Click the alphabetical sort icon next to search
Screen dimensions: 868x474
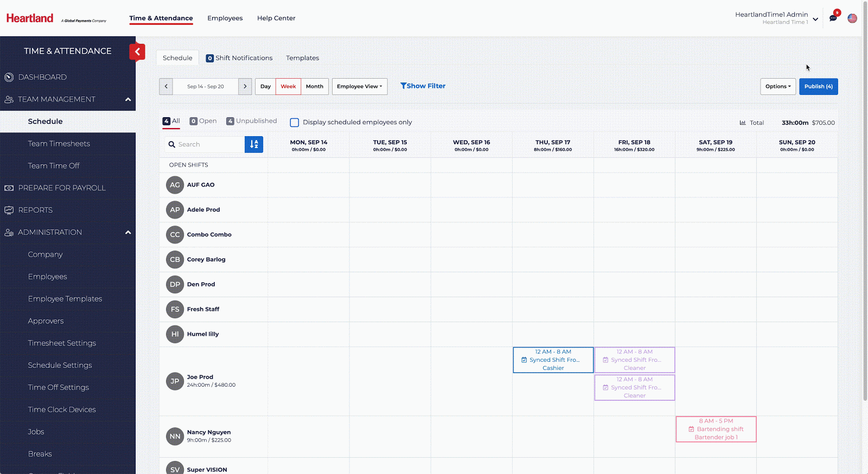click(254, 144)
